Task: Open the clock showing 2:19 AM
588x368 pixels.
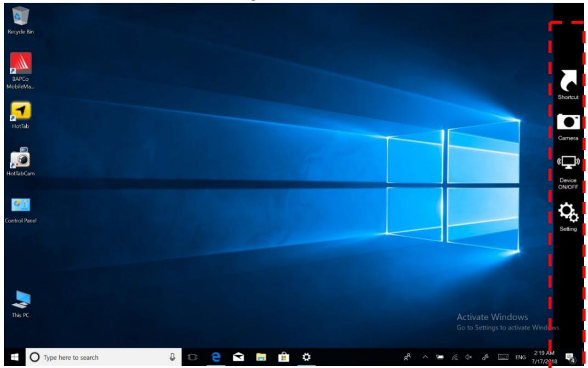Action: point(544,357)
